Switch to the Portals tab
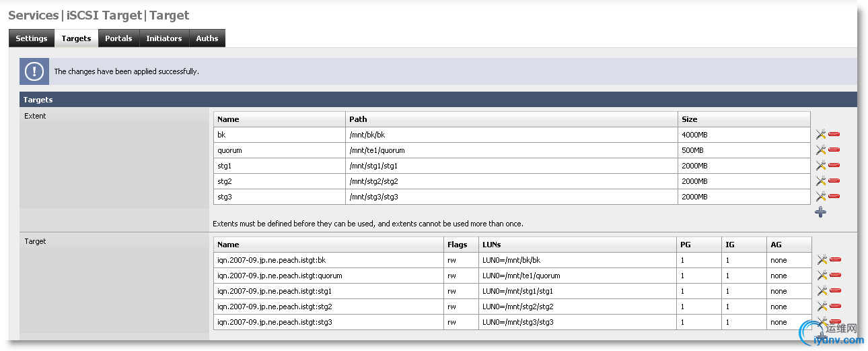This screenshot has width=868, height=351. 118,38
